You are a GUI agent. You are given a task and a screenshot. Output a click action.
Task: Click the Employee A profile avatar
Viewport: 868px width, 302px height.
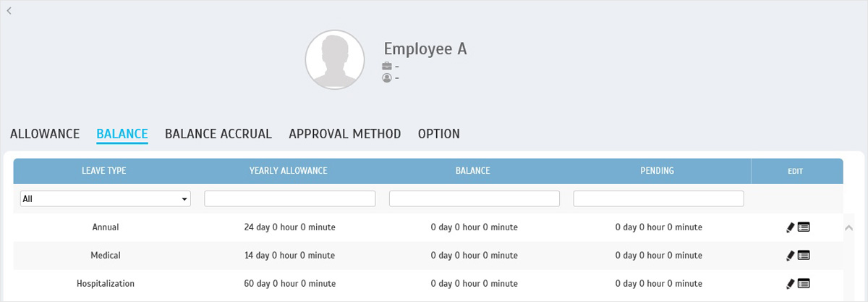click(334, 60)
